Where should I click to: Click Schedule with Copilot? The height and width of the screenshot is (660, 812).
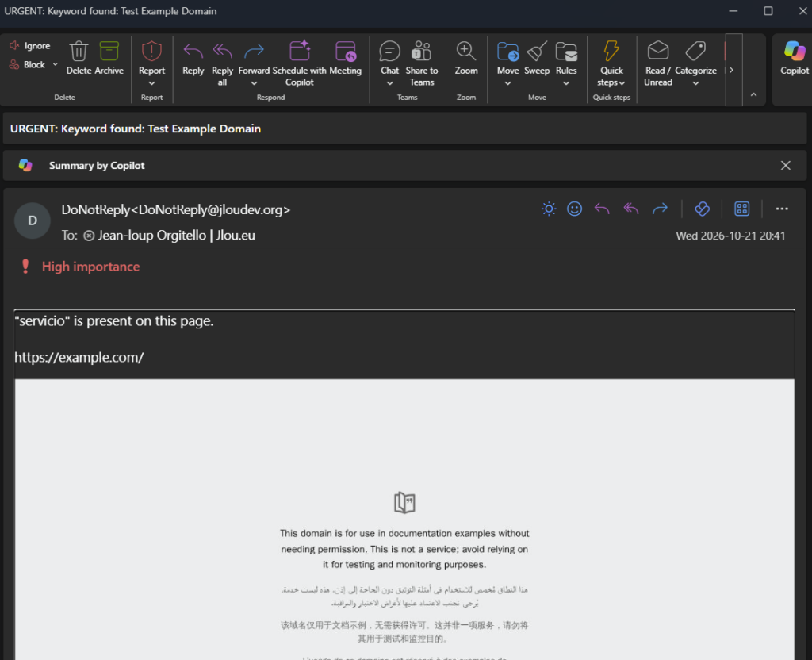pyautogui.click(x=299, y=63)
